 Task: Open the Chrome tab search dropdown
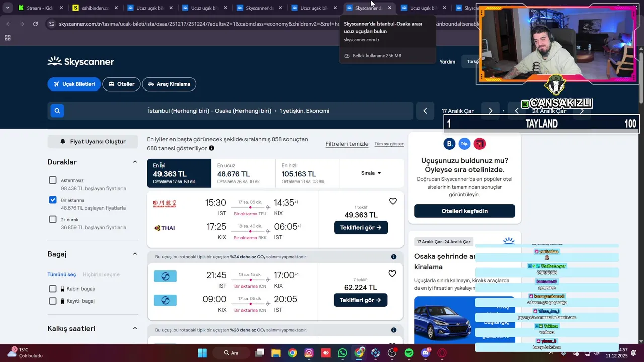pos(7,8)
